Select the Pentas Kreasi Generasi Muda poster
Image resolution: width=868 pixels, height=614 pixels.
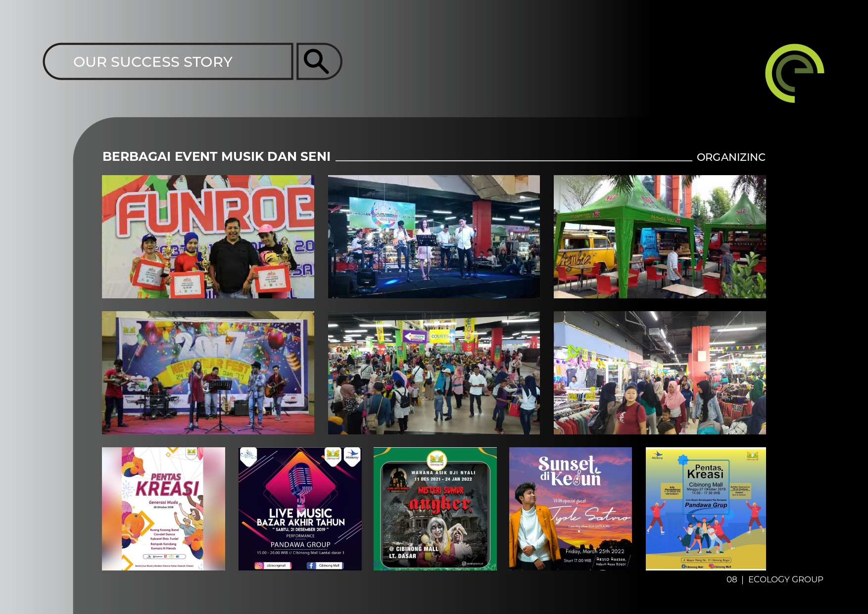click(x=163, y=509)
